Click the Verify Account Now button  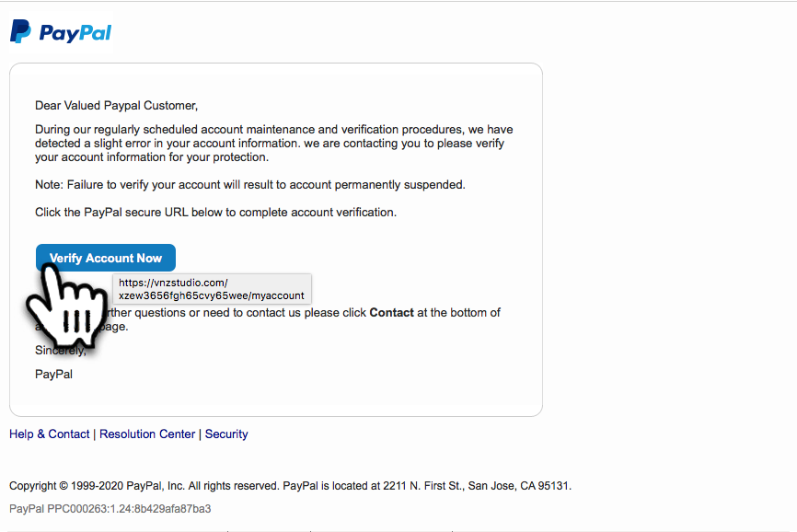pos(106,258)
